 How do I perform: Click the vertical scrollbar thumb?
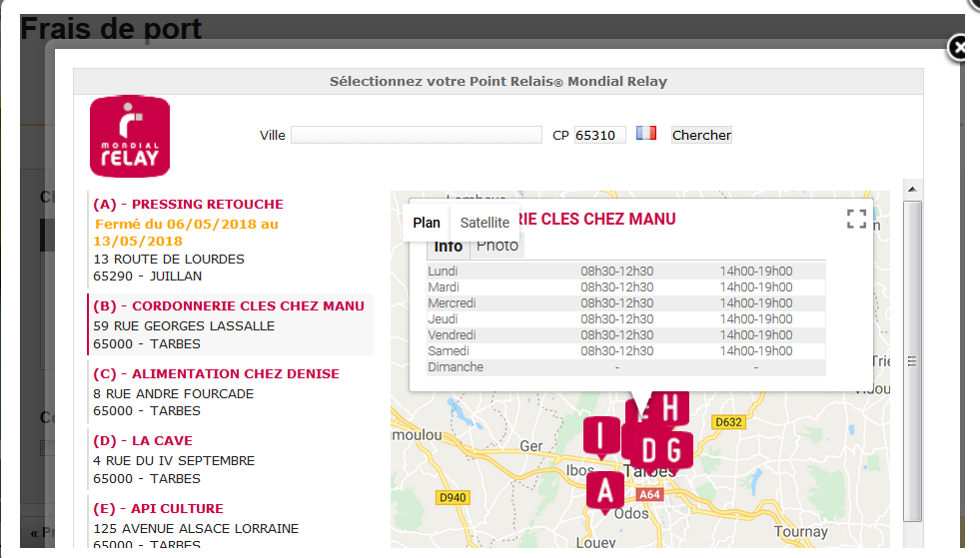pos(912,361)
